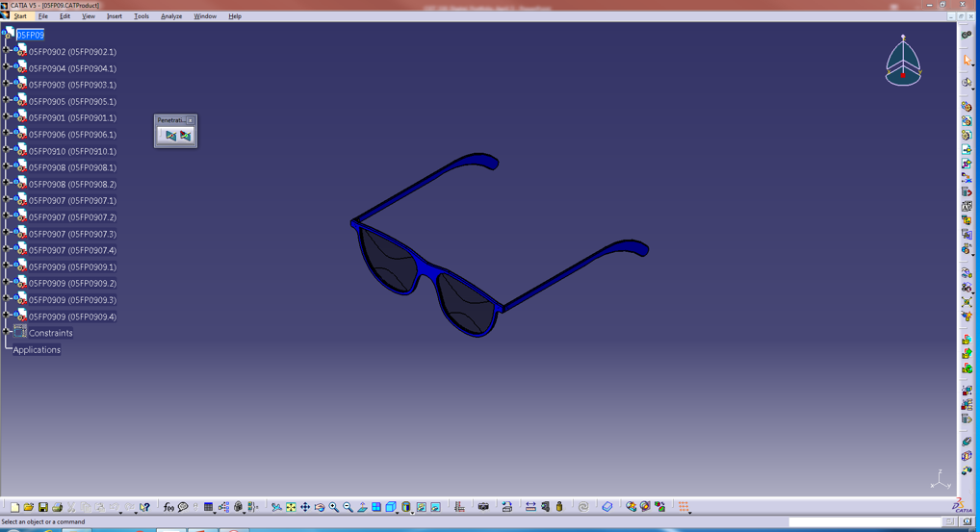980x532 pixels.
Task: Close the Penetration floating toolbar
Action: [191, 120]
